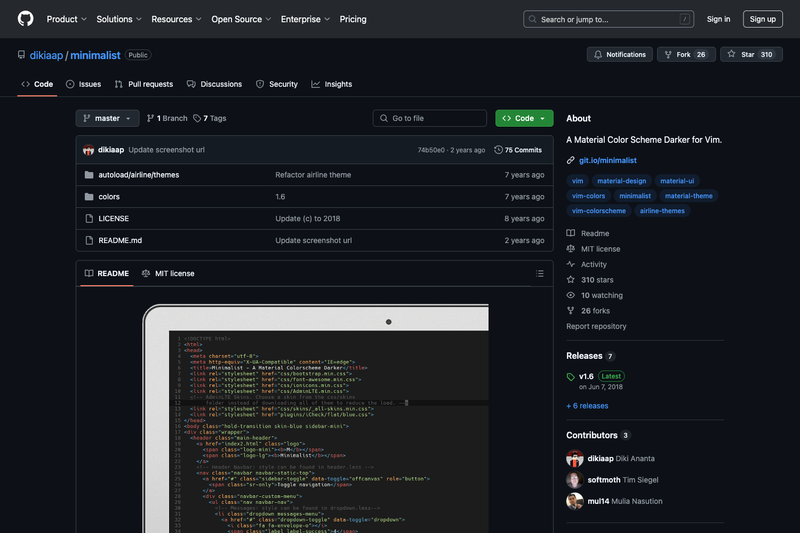Open the colors folder
Image resolution: width=800 pixels, height=533 pixels.
pos(109,197)
